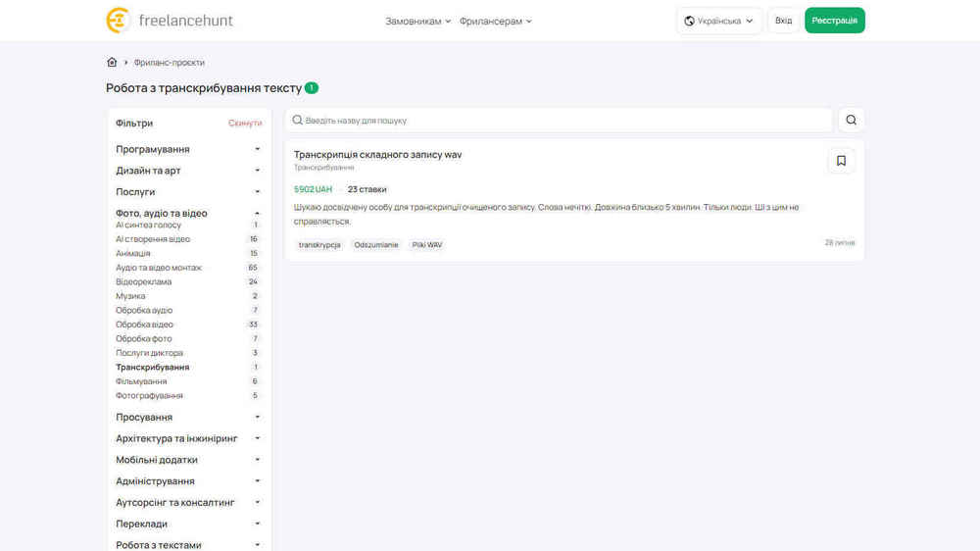Open the Замовникам menu
The image size is (980, 551).
click(x=417, y=22)
